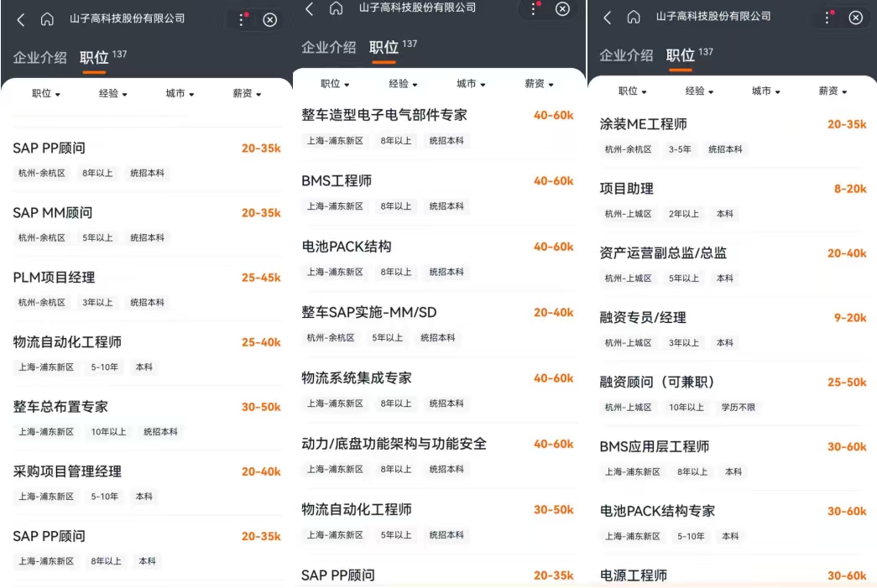Image resolution: width=877 pixels, height=588 pixels.
Task: Open the 融资顾问（可兼职）job listing
Action: click(733, 393)
